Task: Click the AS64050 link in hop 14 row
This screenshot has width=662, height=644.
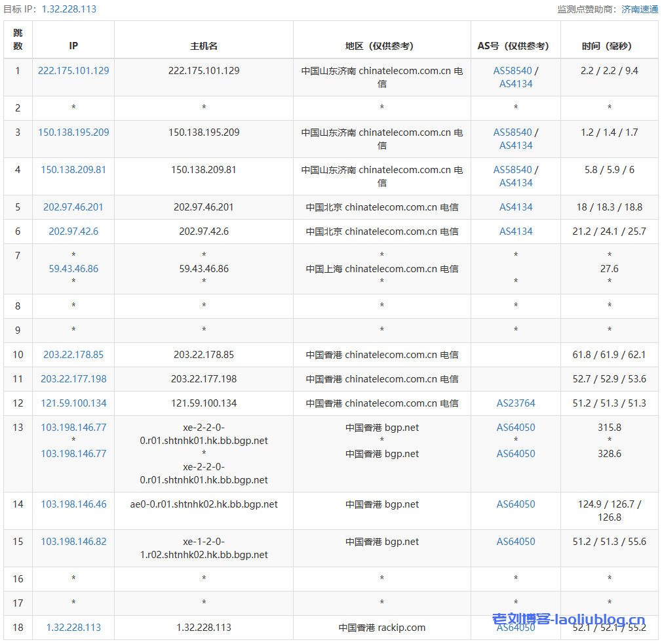Action: [x=515, y=504]
